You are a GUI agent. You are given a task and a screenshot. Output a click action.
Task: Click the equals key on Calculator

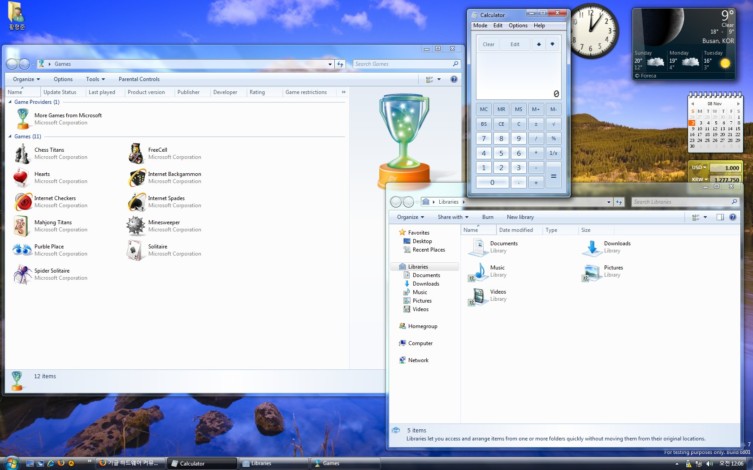coord(553,175)
